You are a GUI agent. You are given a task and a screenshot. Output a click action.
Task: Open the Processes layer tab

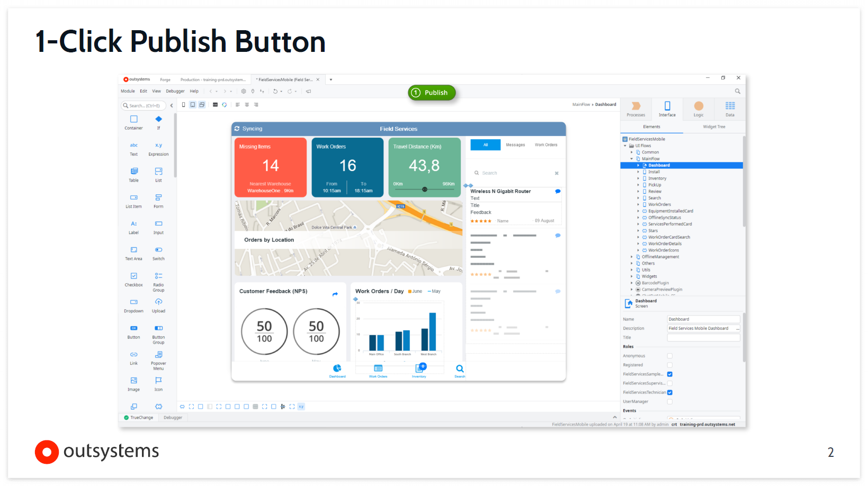636,109
